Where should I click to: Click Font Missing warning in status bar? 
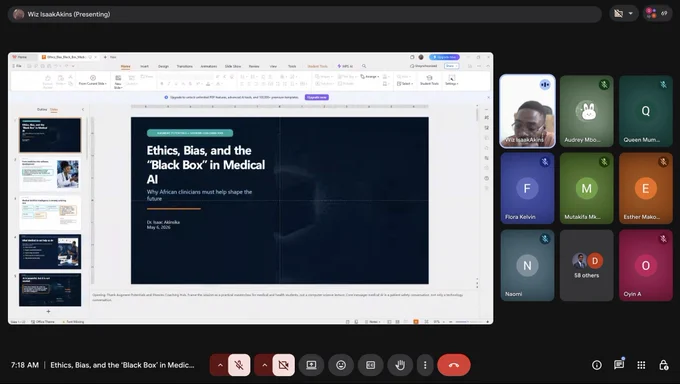(74, 322)
